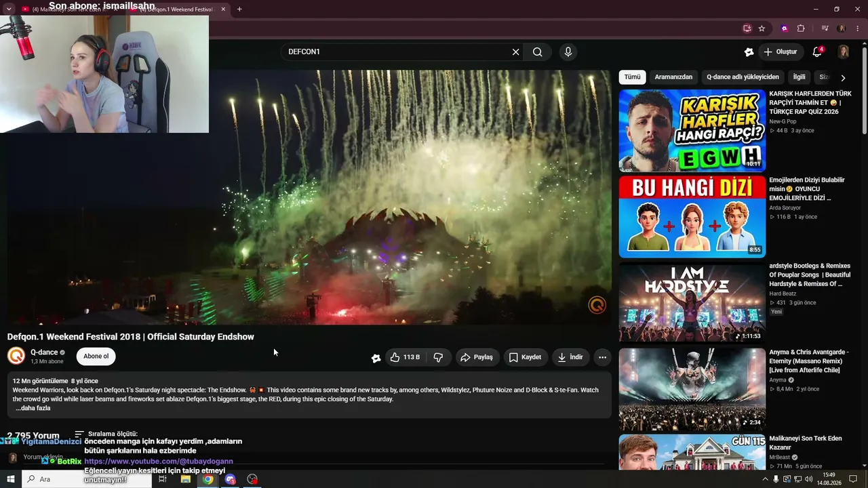Open the Malikaneyi Son Terk Eden video title
The width and height of the screenshot is (868, 488).
pos(805,443)
